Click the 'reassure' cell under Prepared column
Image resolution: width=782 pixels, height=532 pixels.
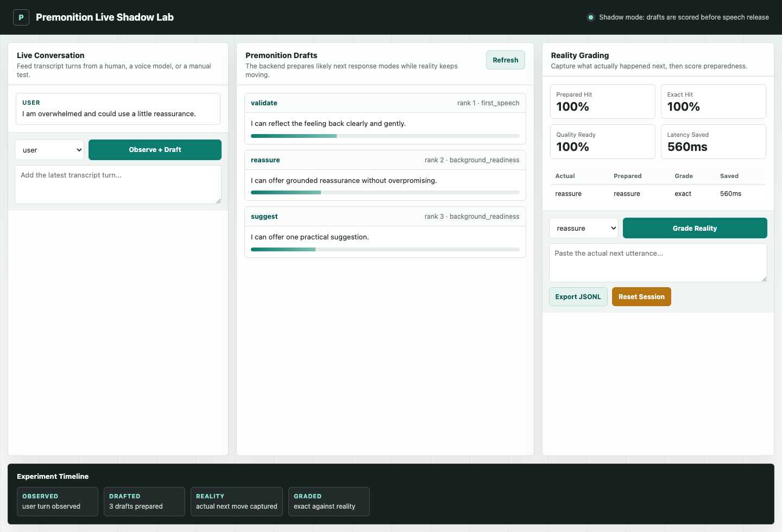click(x=627, y=194)
